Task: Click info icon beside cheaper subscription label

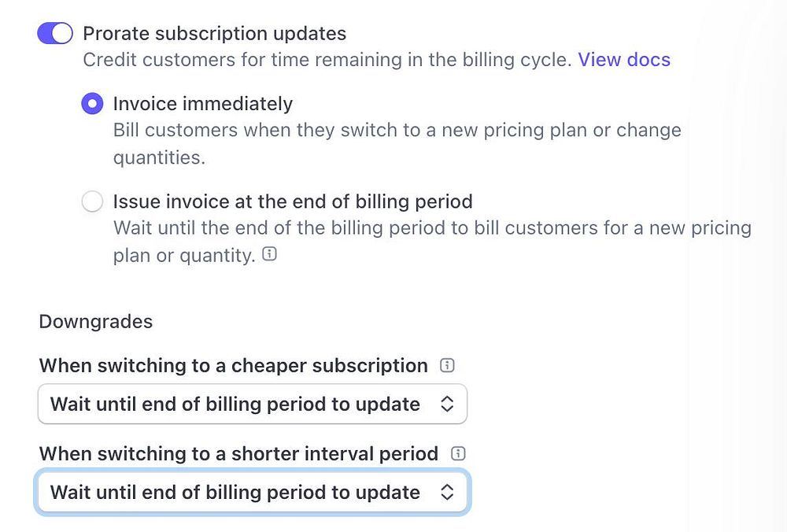Action: [x=448, y=365]
